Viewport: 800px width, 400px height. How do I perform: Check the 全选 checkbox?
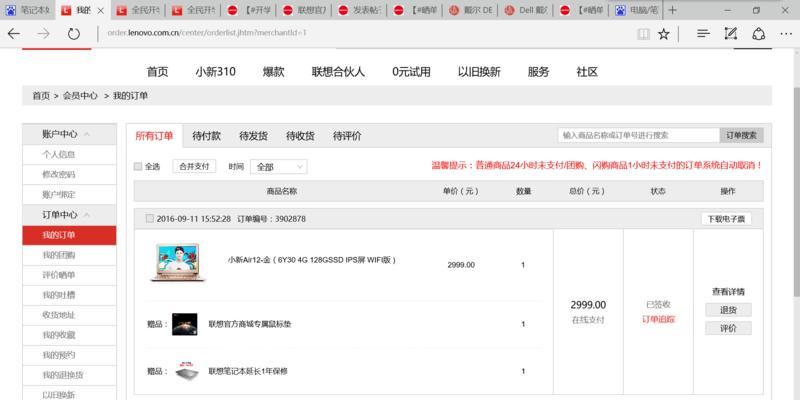(138, 166)
